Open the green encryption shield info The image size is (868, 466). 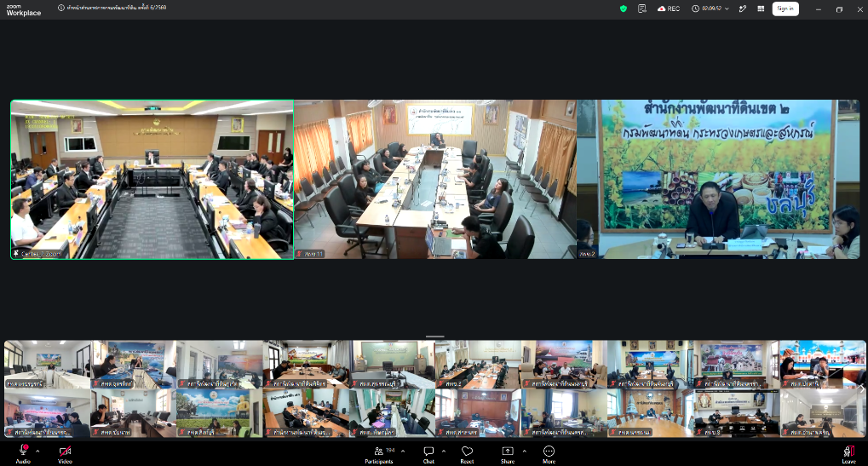pyautogui.click(x=624, y=9)
